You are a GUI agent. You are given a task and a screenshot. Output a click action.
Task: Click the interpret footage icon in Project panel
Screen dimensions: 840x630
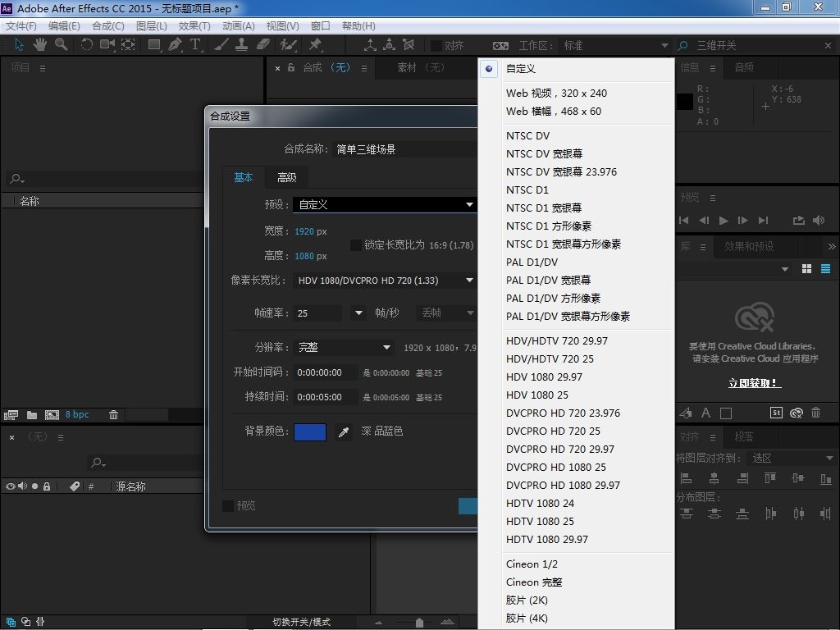tap(11, 414)
